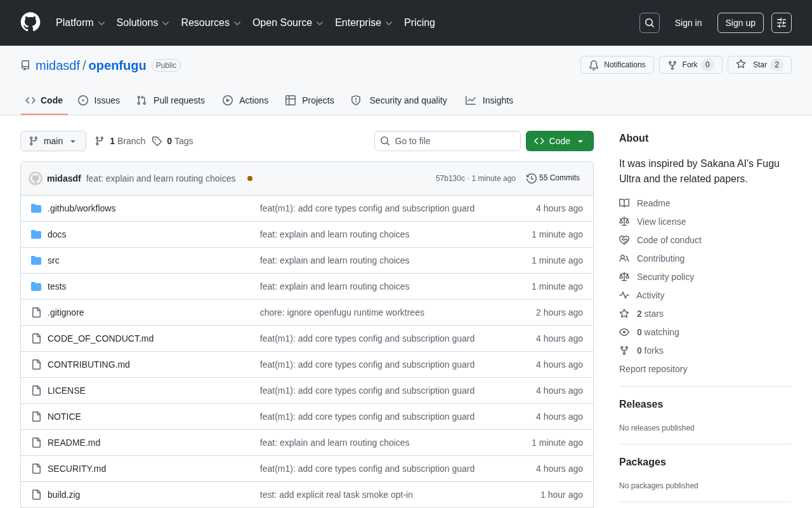Click file icon next to NOTICE

tap(36, 417)
